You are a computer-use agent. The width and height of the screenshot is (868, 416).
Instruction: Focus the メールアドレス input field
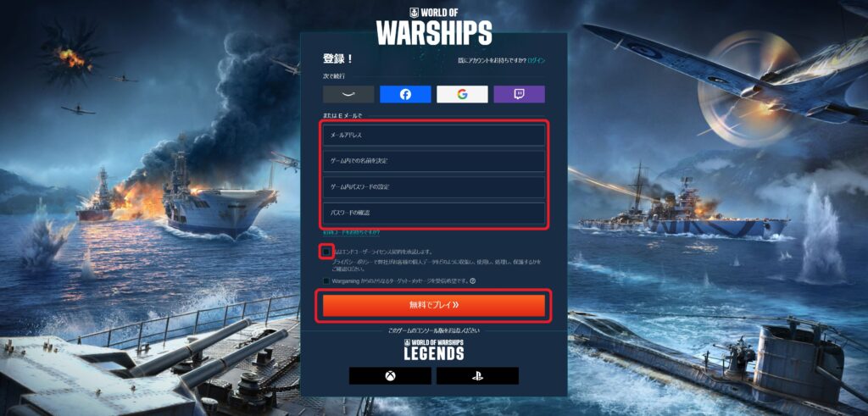coord(434,135)
